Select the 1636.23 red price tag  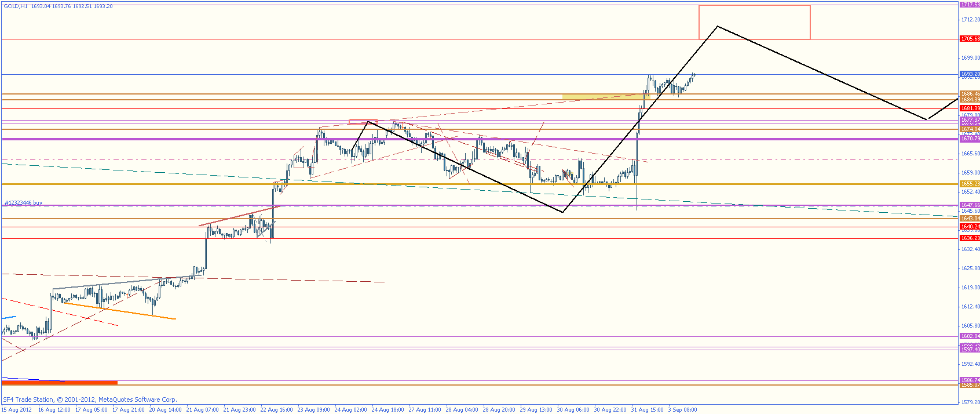coord(970,238)
